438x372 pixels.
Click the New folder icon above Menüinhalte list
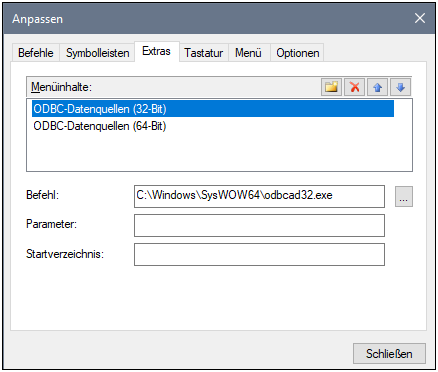tap(331, 87)
